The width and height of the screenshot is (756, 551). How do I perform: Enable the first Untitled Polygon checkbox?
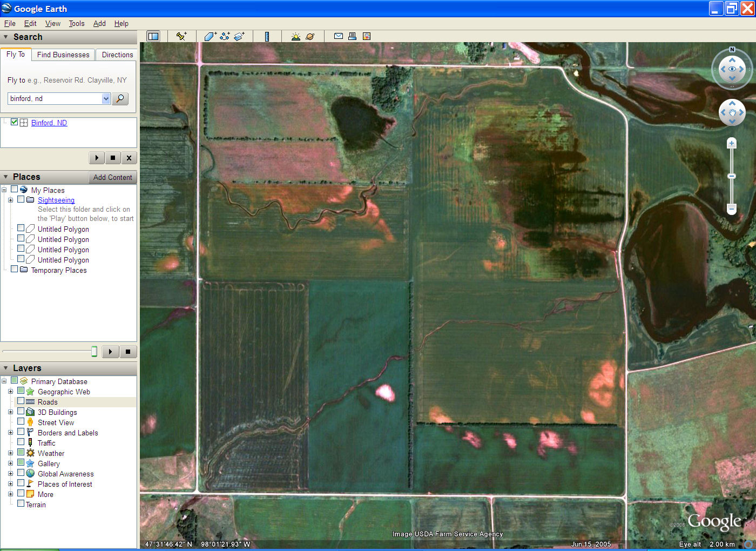pos(21,228)
